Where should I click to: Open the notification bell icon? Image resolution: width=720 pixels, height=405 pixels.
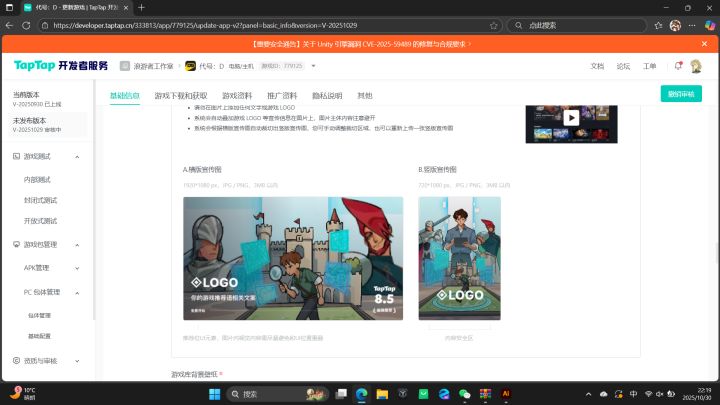click(678, 66)
